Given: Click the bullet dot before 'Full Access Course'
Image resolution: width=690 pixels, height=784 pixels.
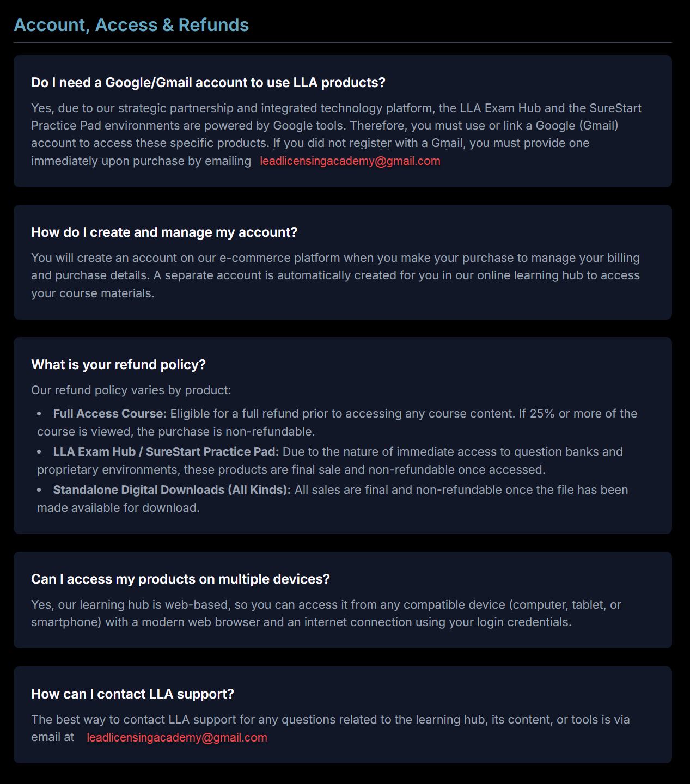Looking at the screenshot, I should tap(39, 414).
